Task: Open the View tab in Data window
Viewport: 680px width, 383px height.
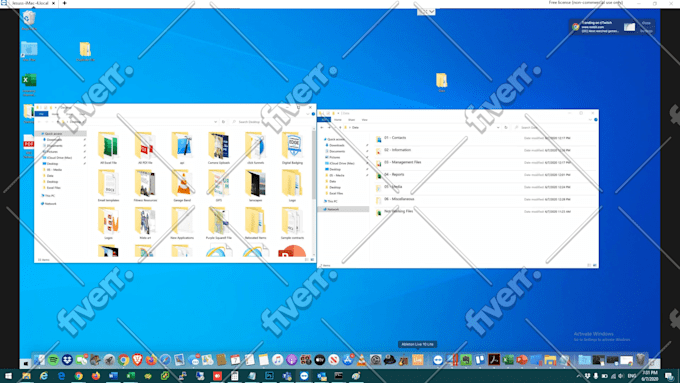Action: point(364,120)
